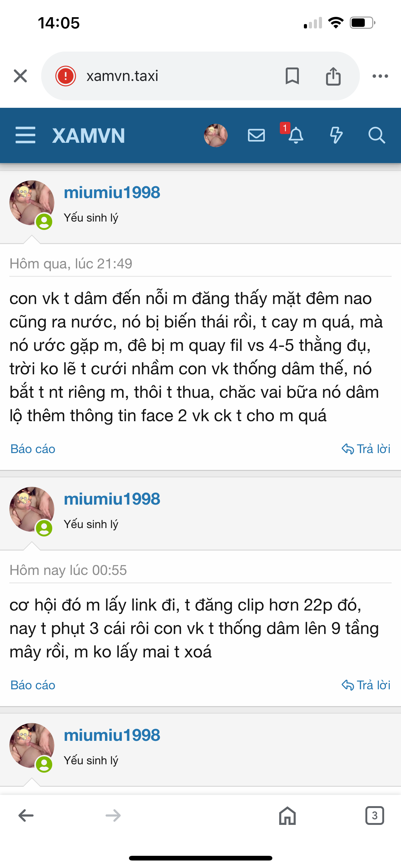Open the forum search magnifier
The width and height of the screenshot is (401, 868).
point(376,136)
